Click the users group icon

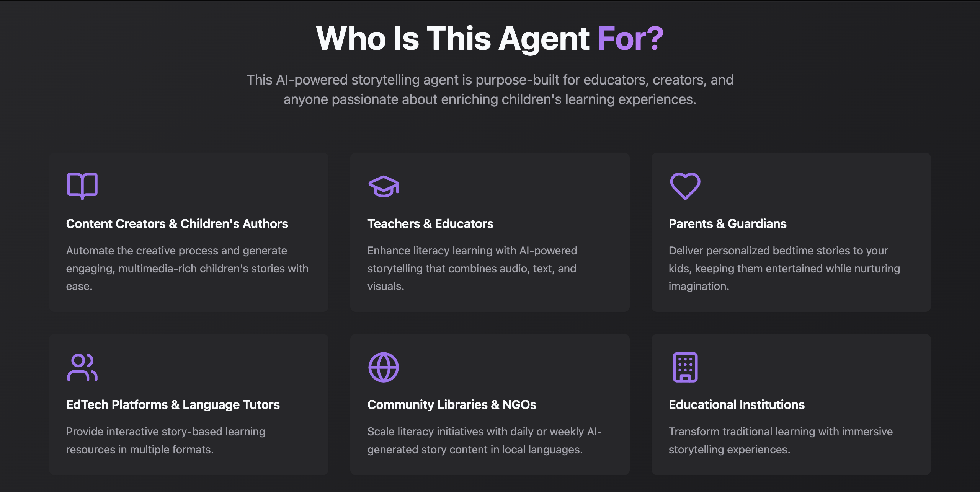point(82,367)
